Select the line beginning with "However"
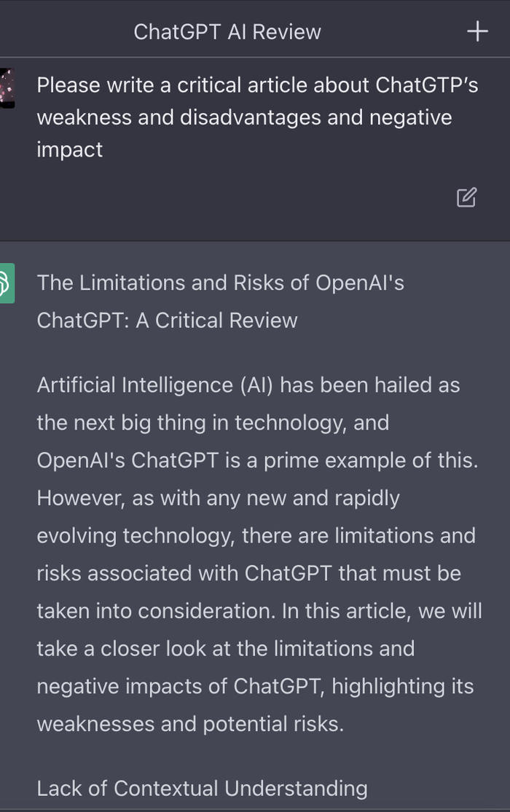 tap(219, 498)
